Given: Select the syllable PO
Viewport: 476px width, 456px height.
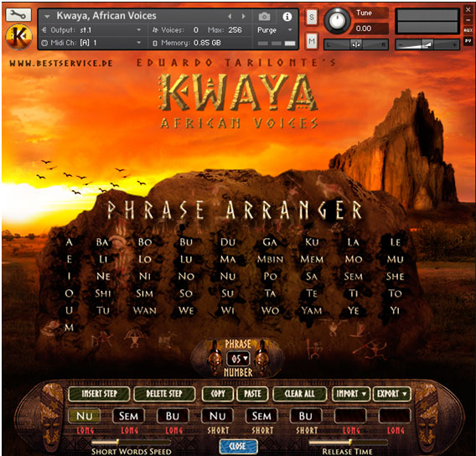Looking at the screenshot, I should 270,277.
